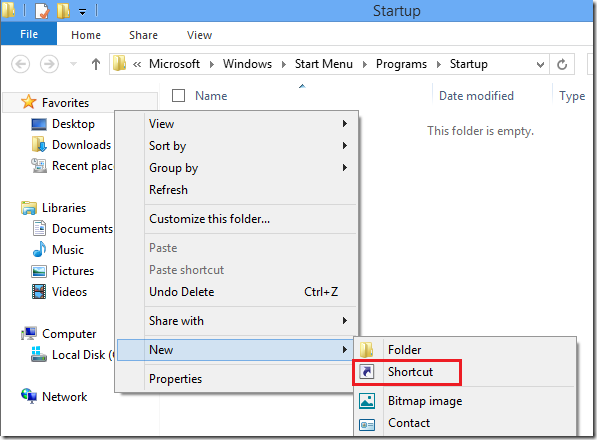Switch to the Home ribbon tab
The image size is (597, 440).
tap(86, 35)
